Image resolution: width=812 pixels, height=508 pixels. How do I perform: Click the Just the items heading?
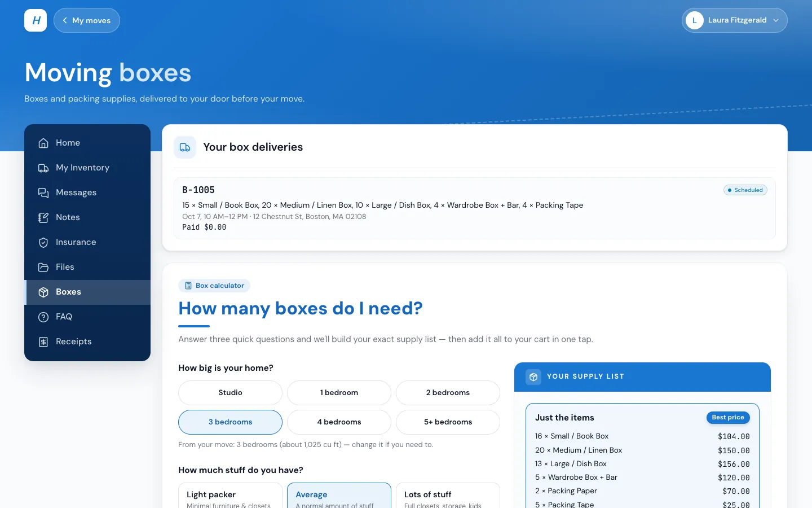pyautogui.click(x=564, y=418)
